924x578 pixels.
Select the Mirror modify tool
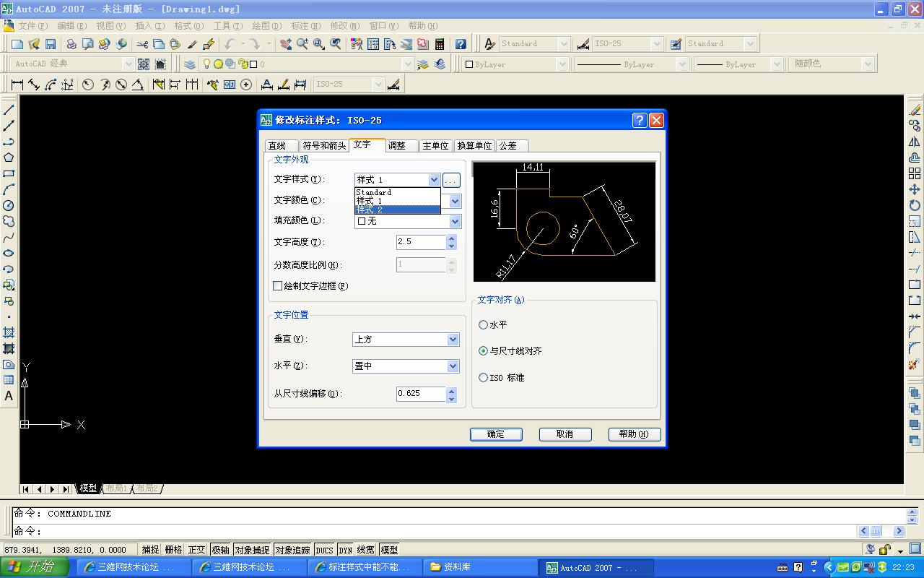tap(915, 142)
